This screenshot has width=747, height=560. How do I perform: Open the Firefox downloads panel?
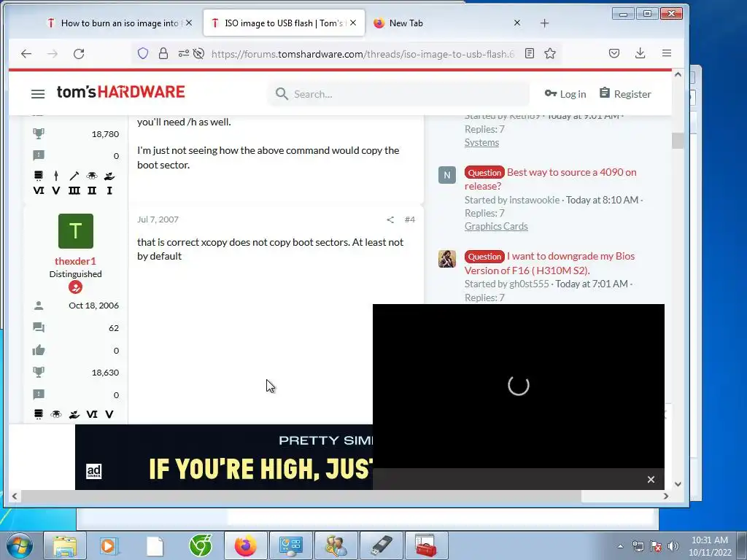pyautogui.click(x=640, y=53)
